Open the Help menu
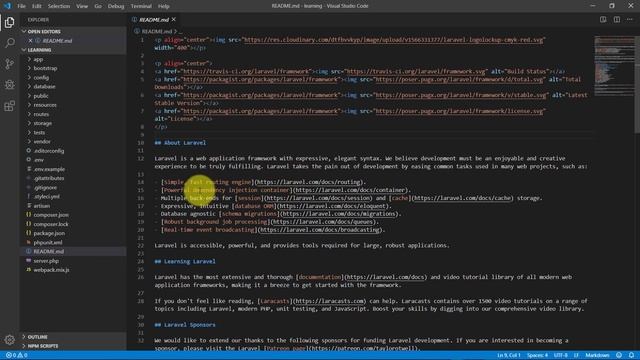640x360 pixels. click(164, 6)
